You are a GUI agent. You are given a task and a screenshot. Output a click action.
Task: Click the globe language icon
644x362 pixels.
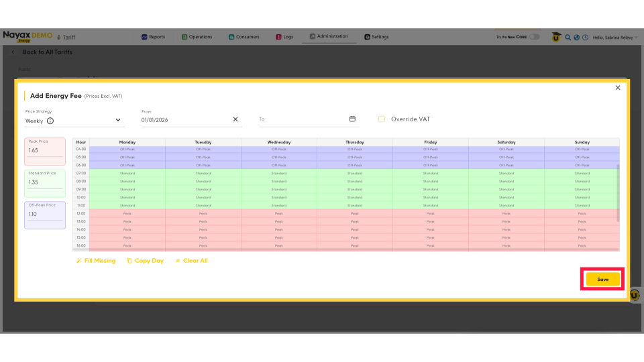576,38
